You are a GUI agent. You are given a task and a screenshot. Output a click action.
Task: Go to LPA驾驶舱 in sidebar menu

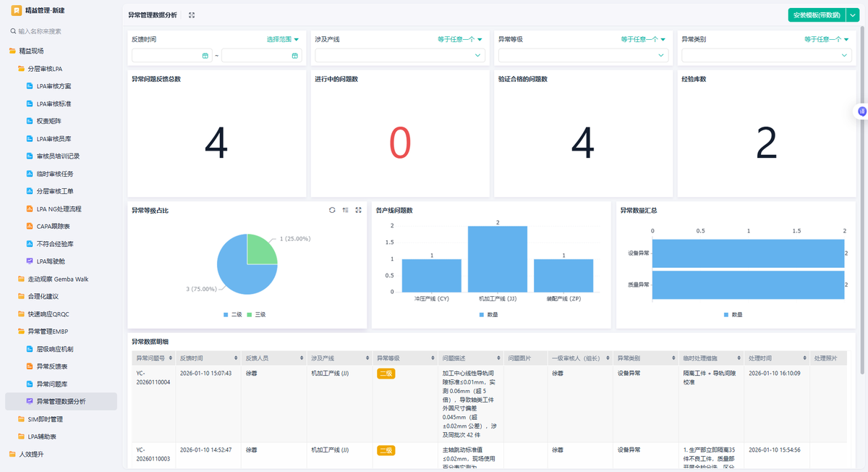pos(51,261)
